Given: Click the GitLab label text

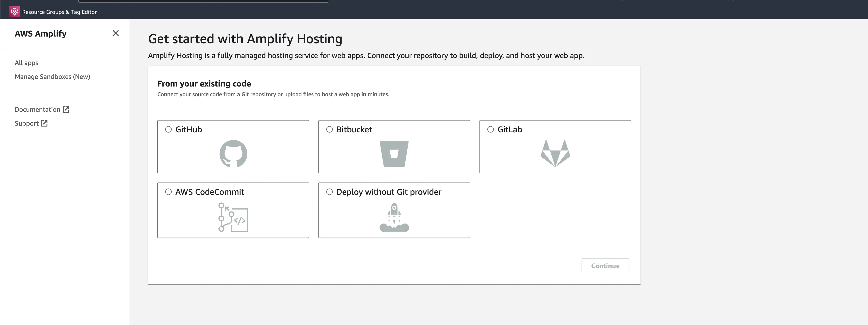Looking at the screenshot, I should pyautogui.click(x=510, y=129).
